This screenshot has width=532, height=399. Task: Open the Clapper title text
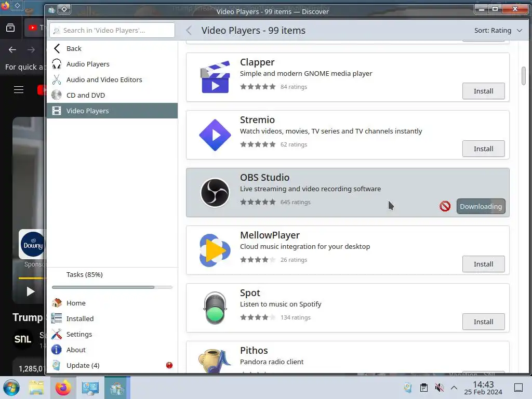click(x=257, y=62)
